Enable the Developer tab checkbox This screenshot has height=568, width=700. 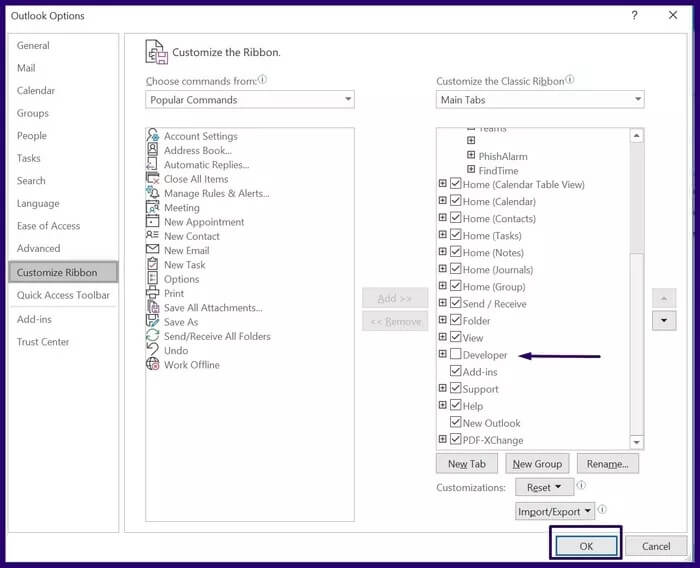point(455,354)
